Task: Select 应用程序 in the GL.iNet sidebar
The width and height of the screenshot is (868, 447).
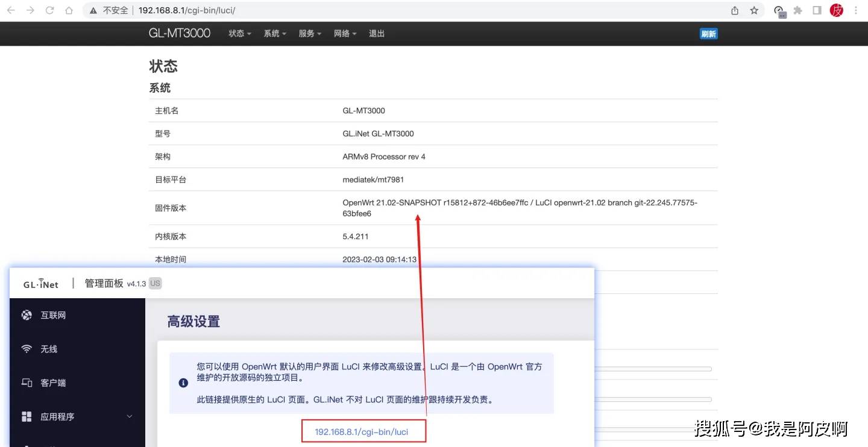Action: pos(57,416)
